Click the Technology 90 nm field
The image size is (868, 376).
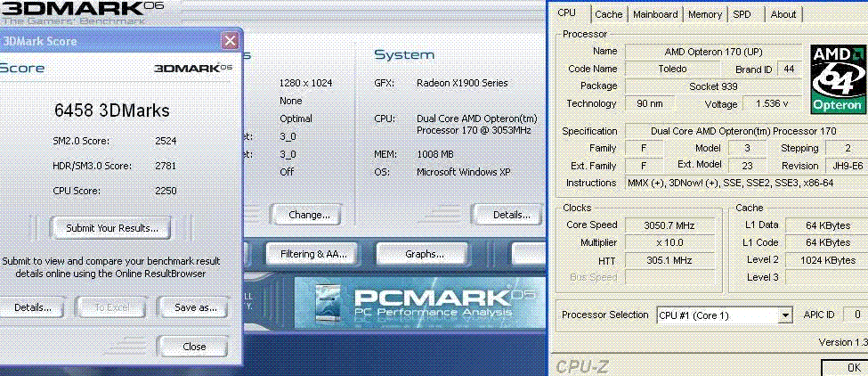tap(650, 103)
